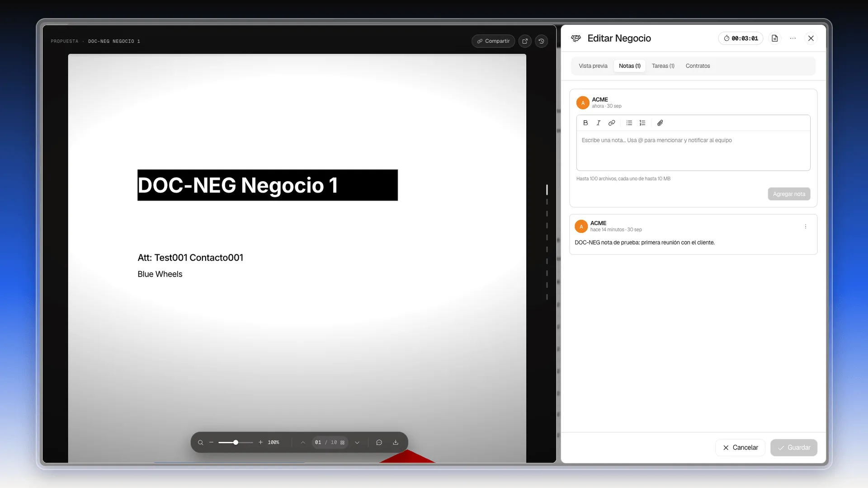Click Cancelar button

pyautogui.click(x=740, y=448)
